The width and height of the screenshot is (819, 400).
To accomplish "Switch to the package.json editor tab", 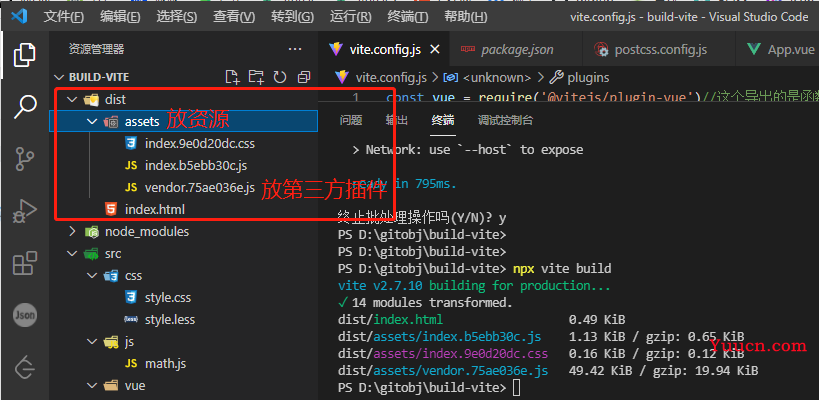I will tap(516, 50).
